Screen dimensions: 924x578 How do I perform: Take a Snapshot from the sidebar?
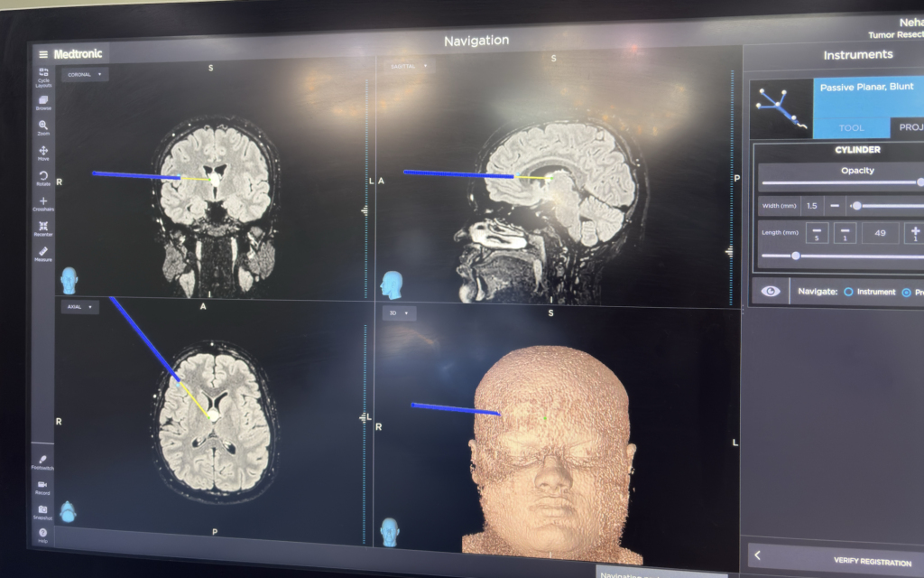click(42, 511)
